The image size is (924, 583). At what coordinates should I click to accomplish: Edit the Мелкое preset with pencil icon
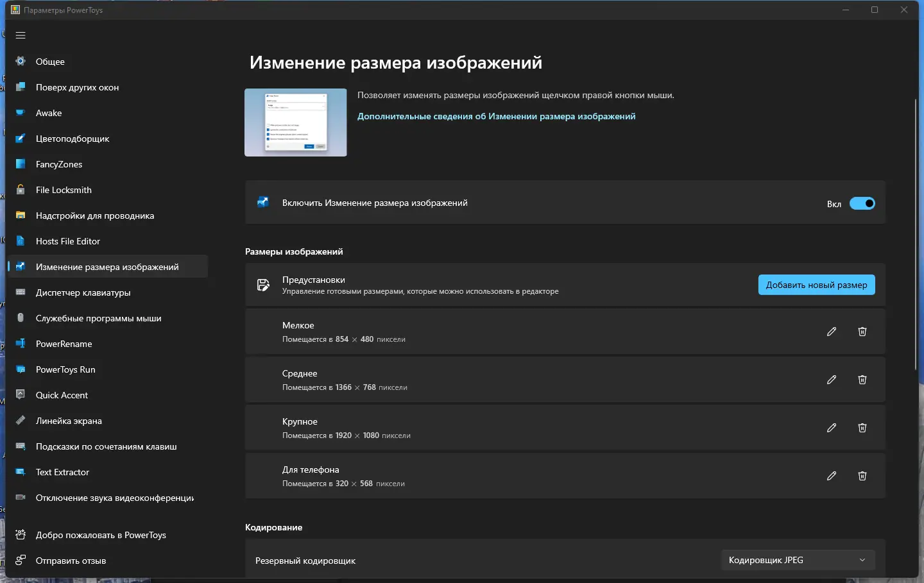[832, 332]
